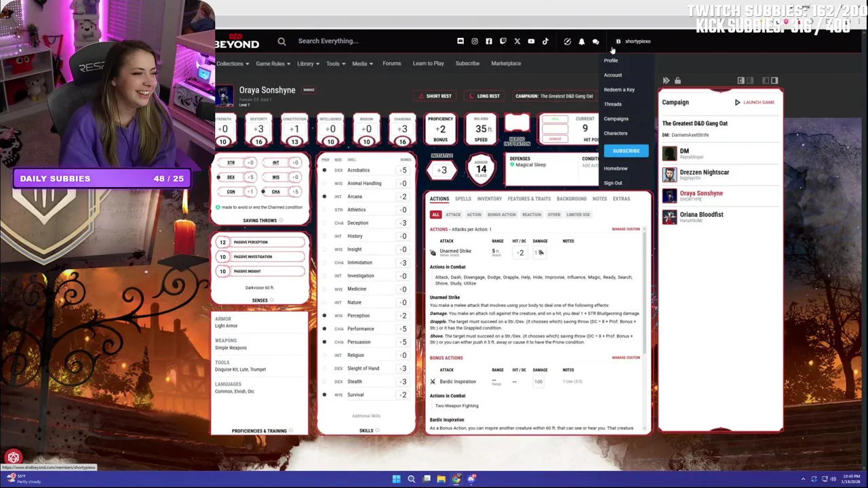Toggle Animal Handling proficiency dot
This screenshot has width=868, height=488.
pos(324,184)
